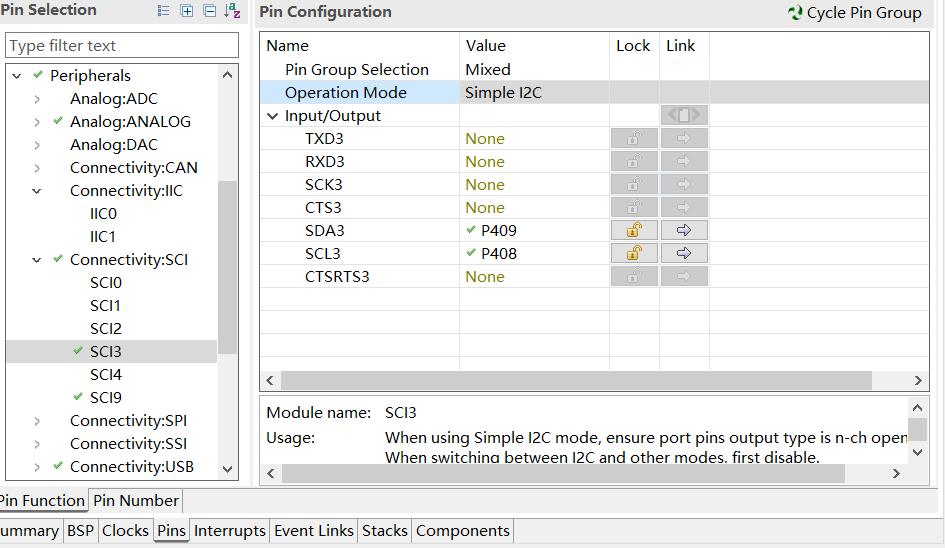Expand the Analog:DAC node
The width and height of the screenshot is (945, 548).
37,145
